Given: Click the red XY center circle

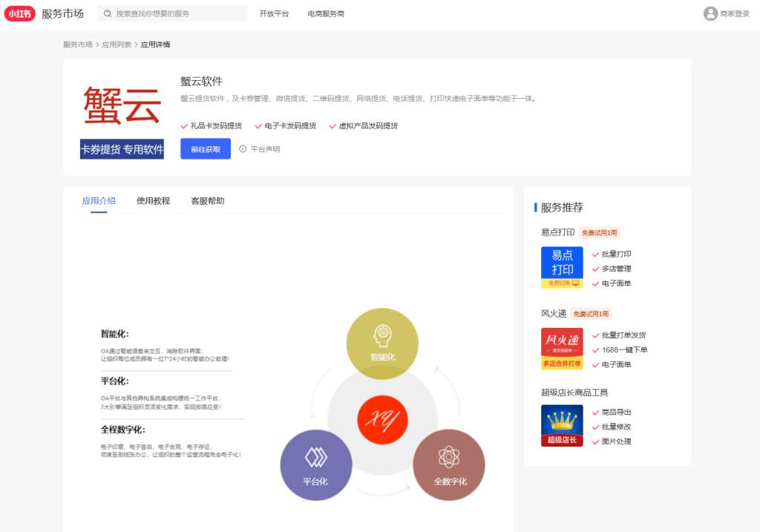Looking at the screenshot, I should click(x=382, y=420).
